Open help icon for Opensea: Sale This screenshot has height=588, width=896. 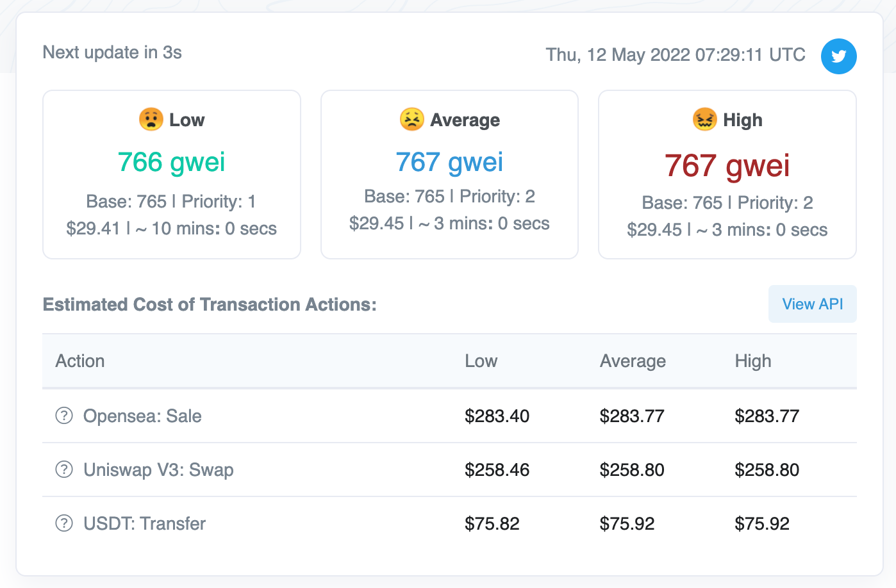point(64,416)
